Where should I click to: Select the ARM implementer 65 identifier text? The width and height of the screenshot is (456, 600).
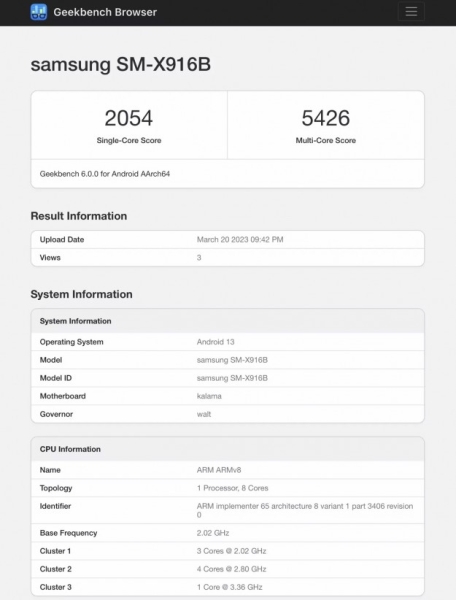coord(305,510)
